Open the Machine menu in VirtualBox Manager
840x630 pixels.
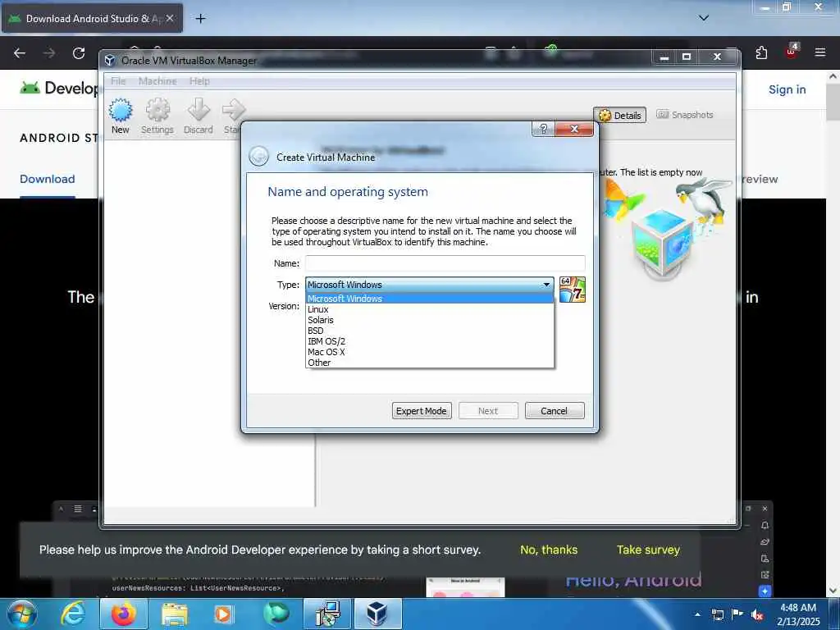click(157, 81)
